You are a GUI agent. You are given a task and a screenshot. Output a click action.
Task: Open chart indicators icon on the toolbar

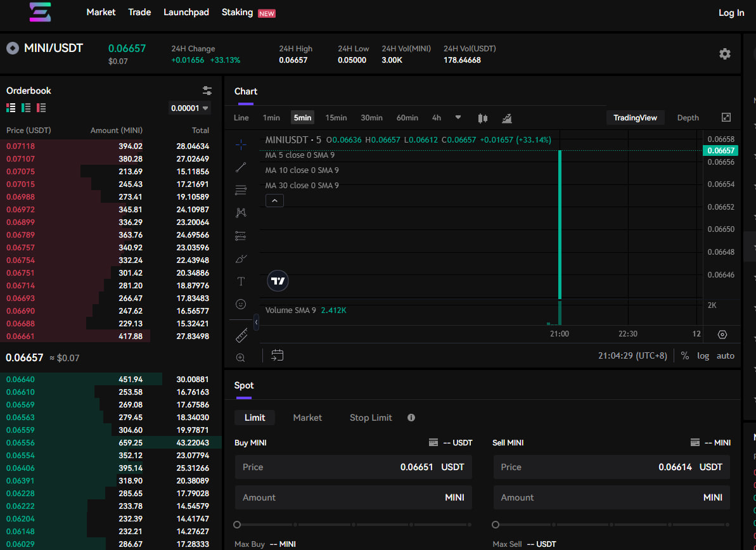pos(507,118)
